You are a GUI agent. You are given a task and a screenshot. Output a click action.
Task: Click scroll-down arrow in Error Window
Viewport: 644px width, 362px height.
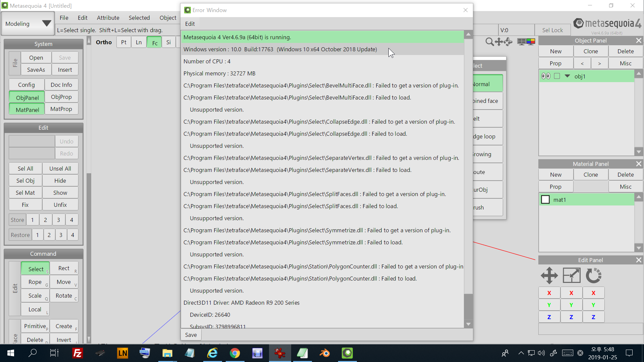point(468,324)
